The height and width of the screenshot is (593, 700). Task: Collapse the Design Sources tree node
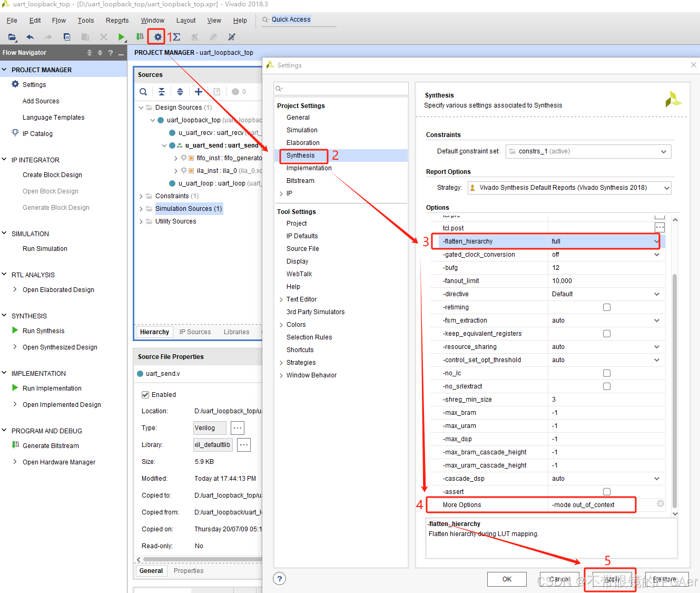pyautogui.click(x=141, y=108)
